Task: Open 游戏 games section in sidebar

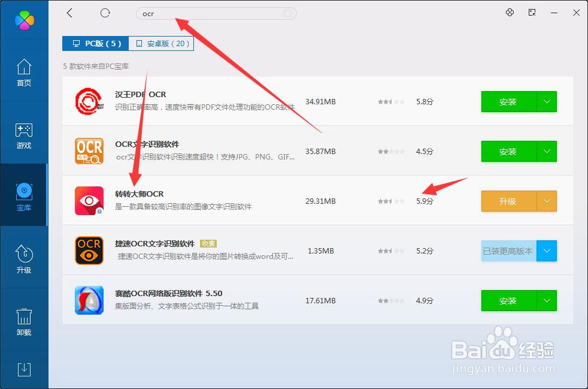Action: [x=24, y=135]
